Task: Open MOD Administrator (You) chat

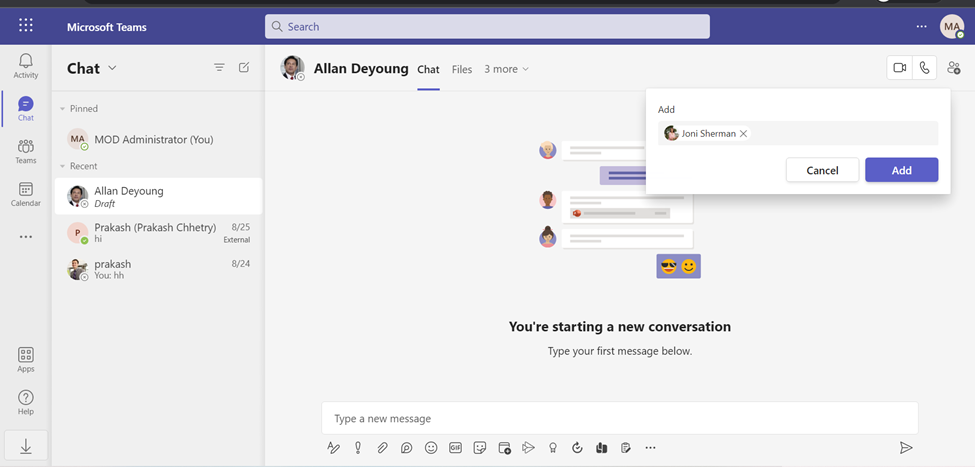Action: (159, 139)
